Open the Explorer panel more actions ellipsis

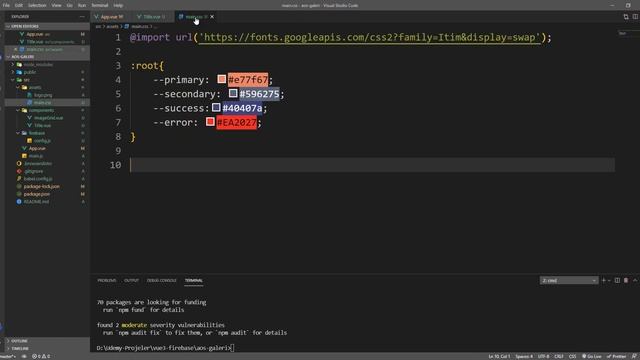pos(82,17)
